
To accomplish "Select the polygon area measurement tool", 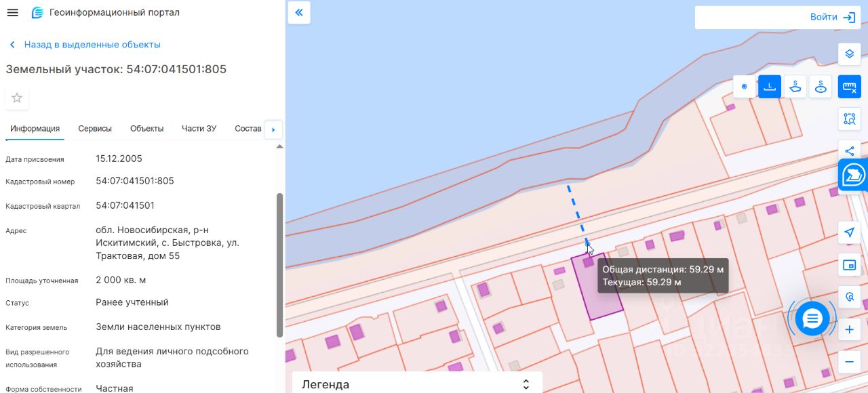I will point(795,87).
